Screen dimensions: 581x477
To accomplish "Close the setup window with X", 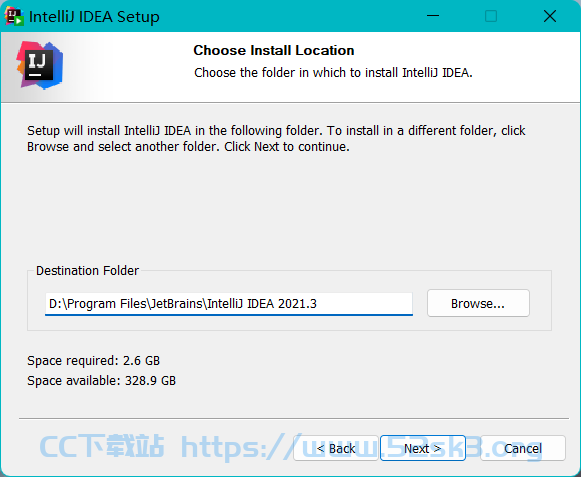I will pos(550,16).
